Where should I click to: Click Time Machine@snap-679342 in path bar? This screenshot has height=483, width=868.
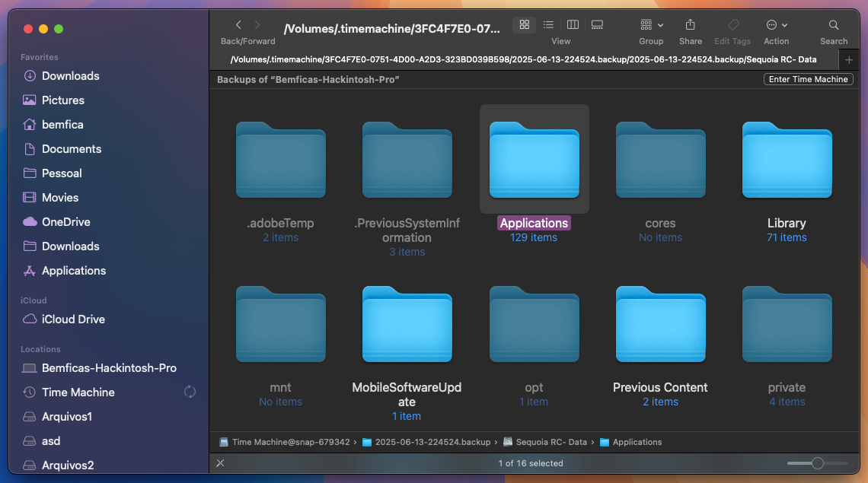285,442
